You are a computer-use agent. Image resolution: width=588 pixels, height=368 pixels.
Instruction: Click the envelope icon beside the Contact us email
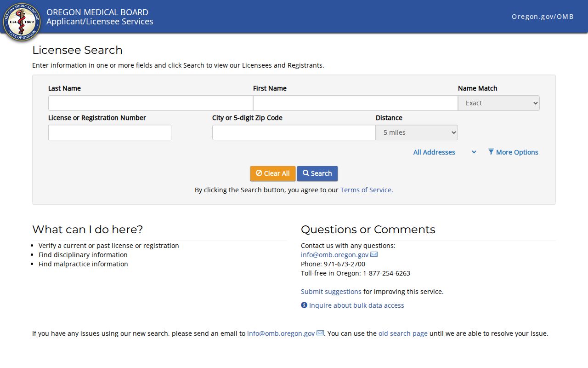374,254
